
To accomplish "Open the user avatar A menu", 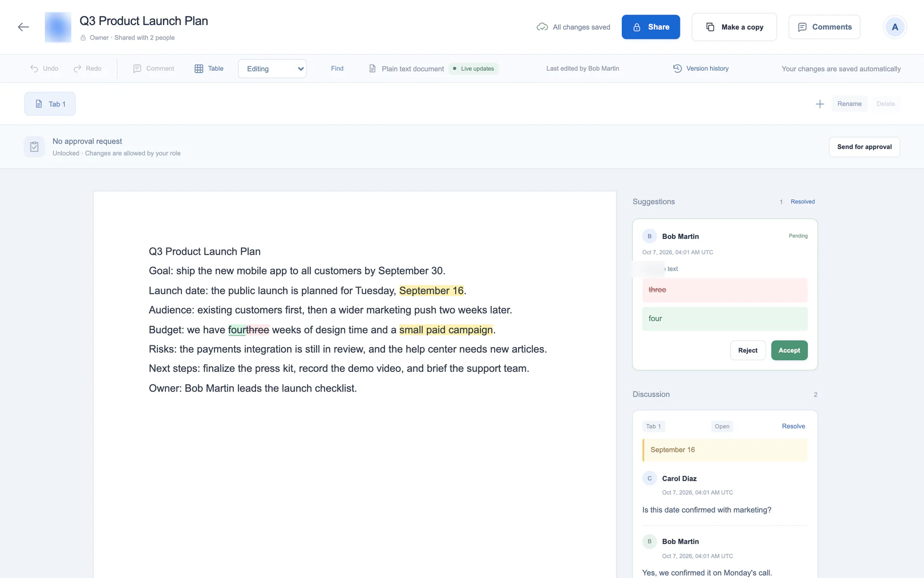I will coord(895,27).
